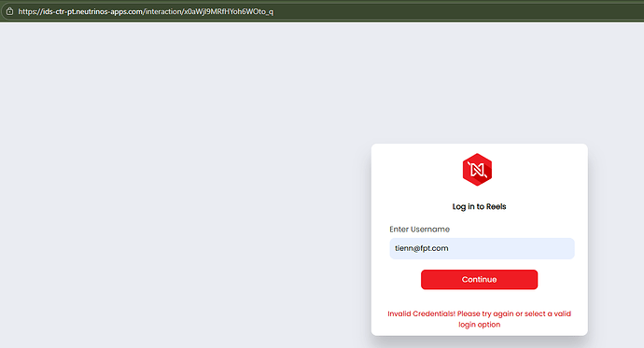Select the URL in the address bar
Screen dimensions: 644x348
point(146,11)
